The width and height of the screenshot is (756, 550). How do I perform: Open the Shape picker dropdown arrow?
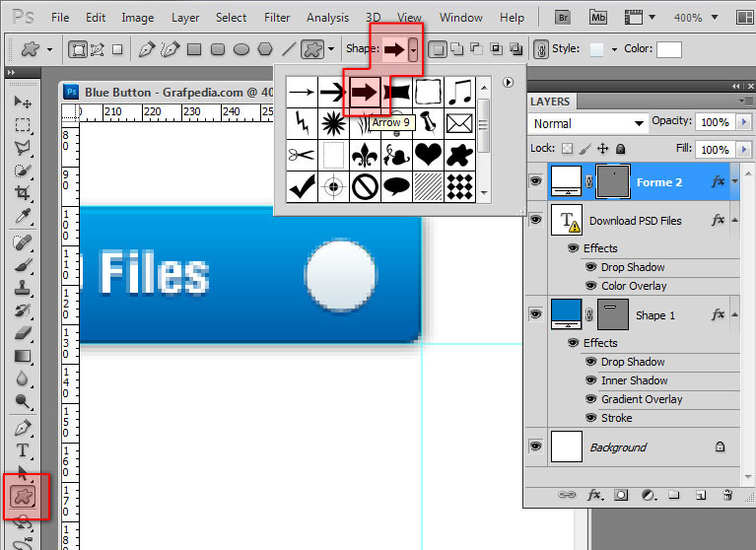tap(413, 49)
